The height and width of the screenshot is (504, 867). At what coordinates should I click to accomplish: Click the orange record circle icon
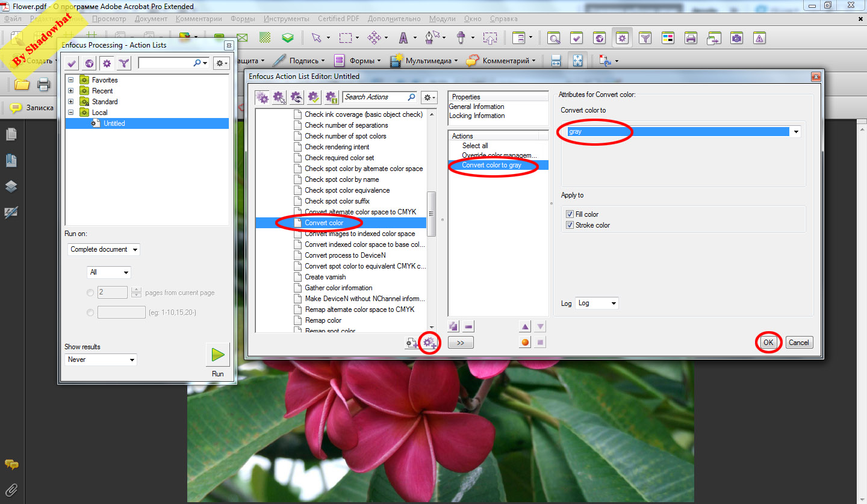[525, 342]
